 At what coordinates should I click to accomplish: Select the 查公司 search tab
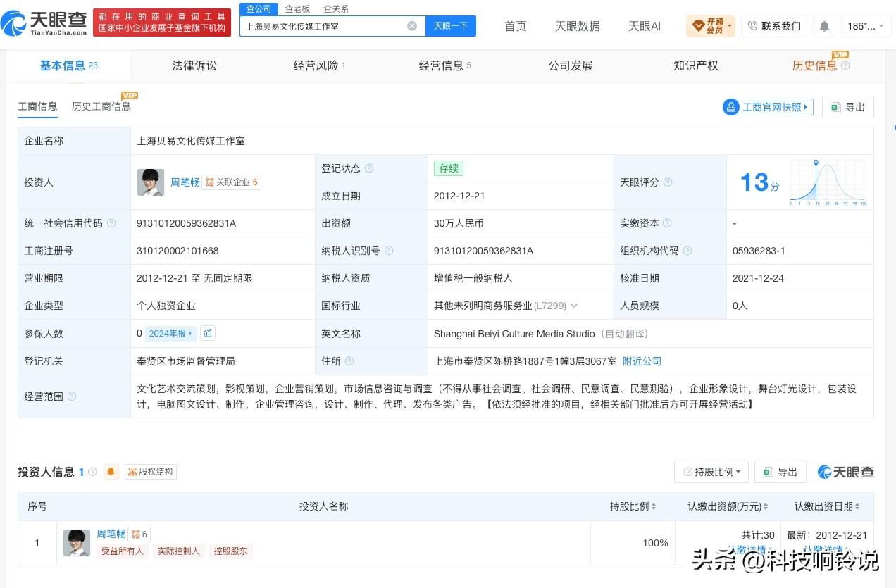(259, 8)
